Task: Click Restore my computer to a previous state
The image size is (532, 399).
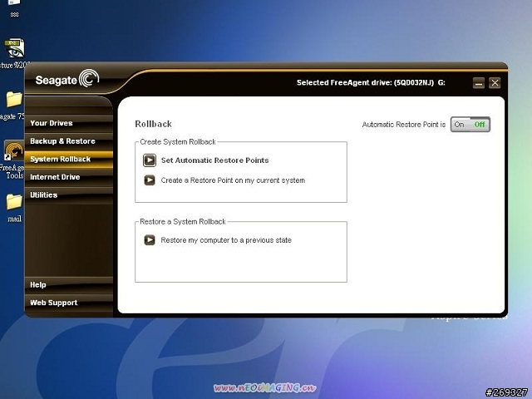Action: tap(226, 240)
